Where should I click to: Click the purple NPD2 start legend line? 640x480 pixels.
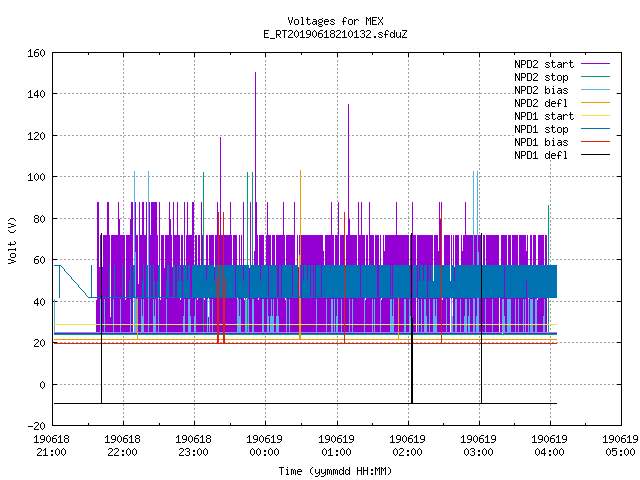pyautogui.click(x=595, y=64)
